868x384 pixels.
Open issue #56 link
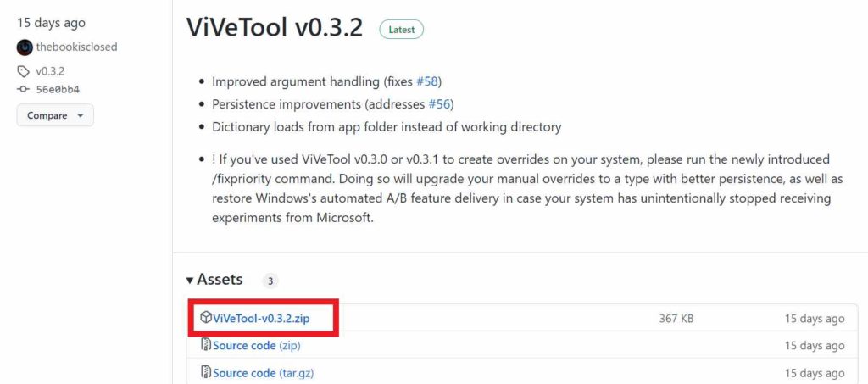click(439, 104)
